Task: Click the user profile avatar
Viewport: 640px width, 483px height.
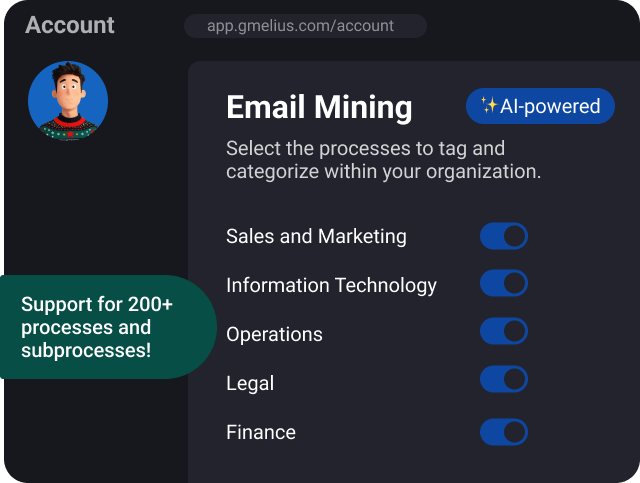Action: click(68, 101)
